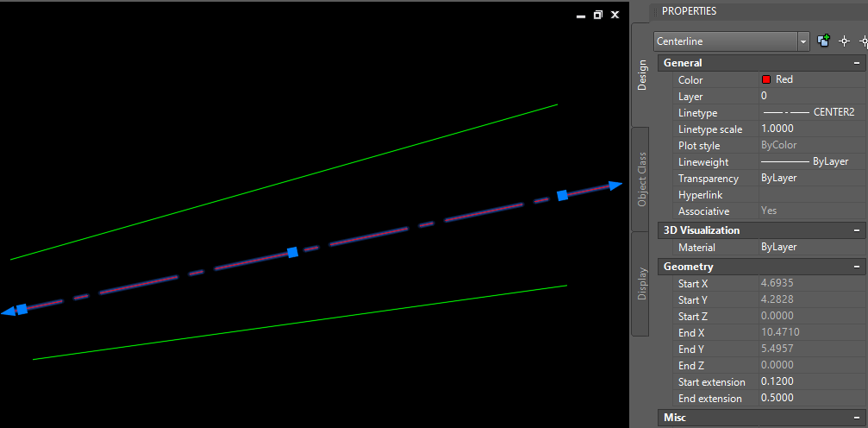This screenshot has width=868, height=428.
Task: Edit Linetype scale value 1.0000
Action: (813, 129)
